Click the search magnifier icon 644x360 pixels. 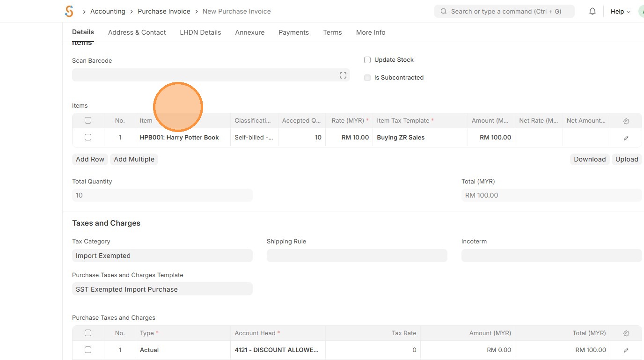[x=444, y=11]
